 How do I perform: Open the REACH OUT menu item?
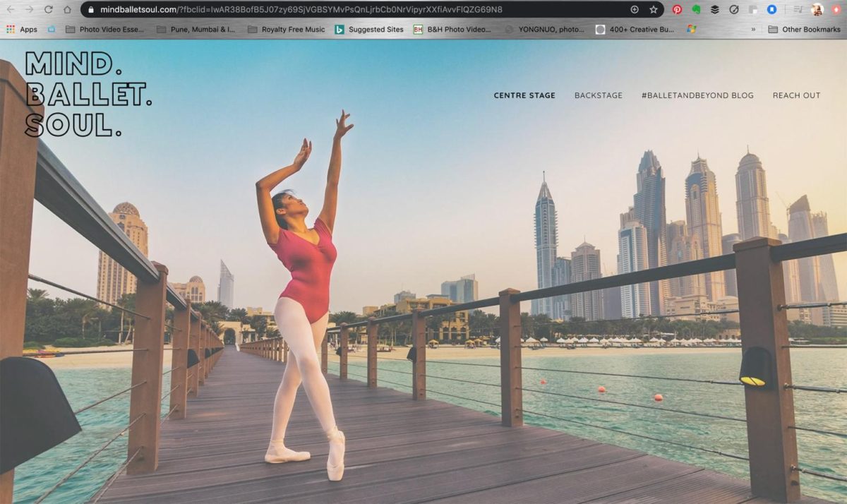[797, 95]
